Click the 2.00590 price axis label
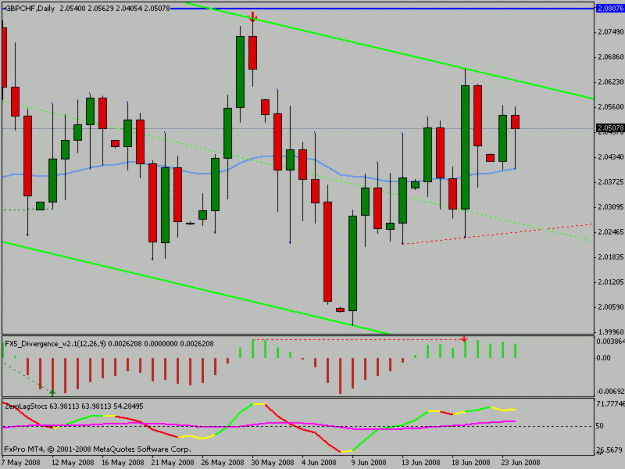Viewport: 625px width, 469px height. (611, 307)
